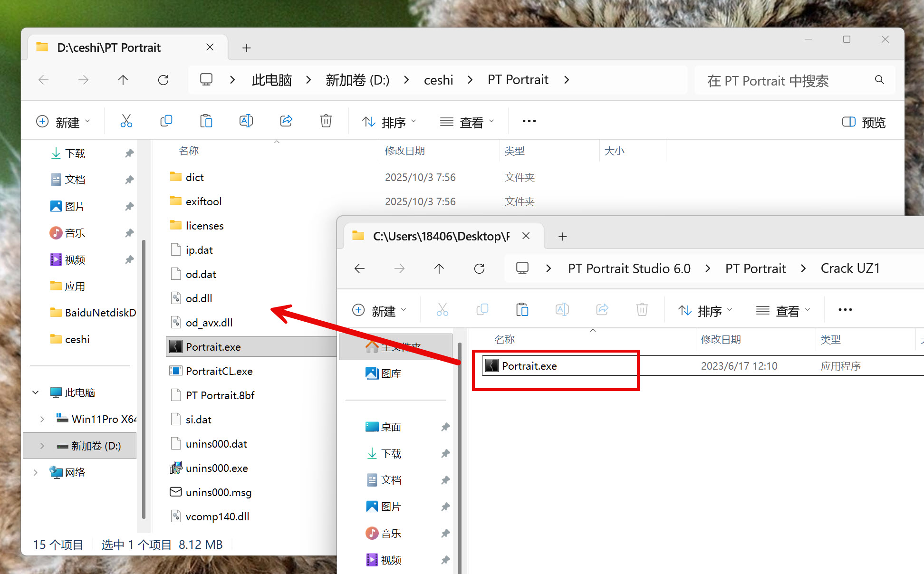This screenshot has height=574, width=924.
Task: Expand the 新加卷 (D:) tree node
Action: coord(42,446)
